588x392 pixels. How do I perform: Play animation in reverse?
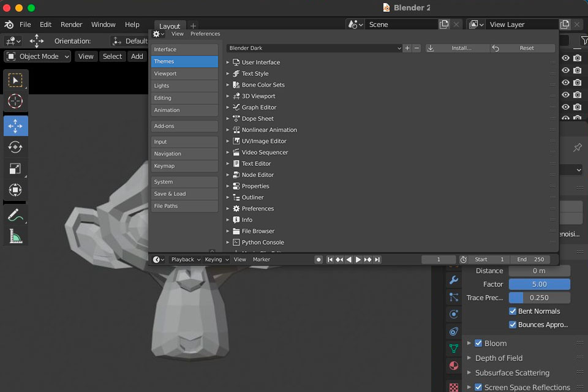click(349, 260)
